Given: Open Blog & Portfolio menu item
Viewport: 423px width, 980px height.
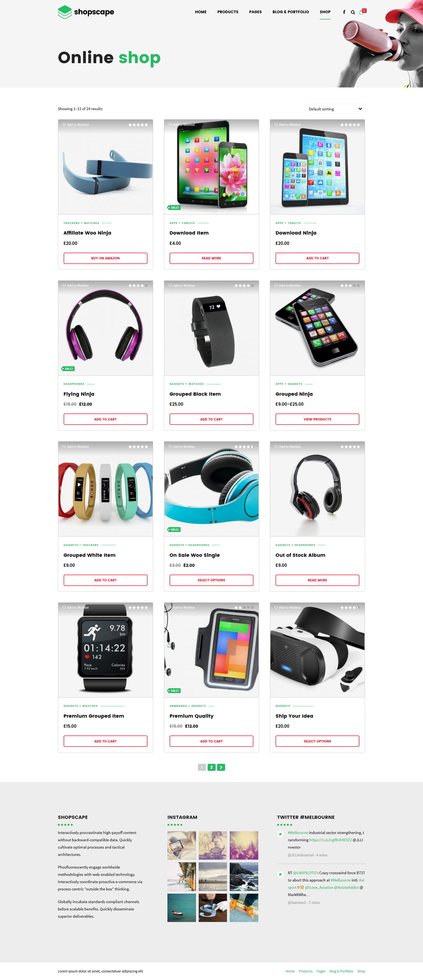Looking at the screenshot, I should tap(291, 12).
